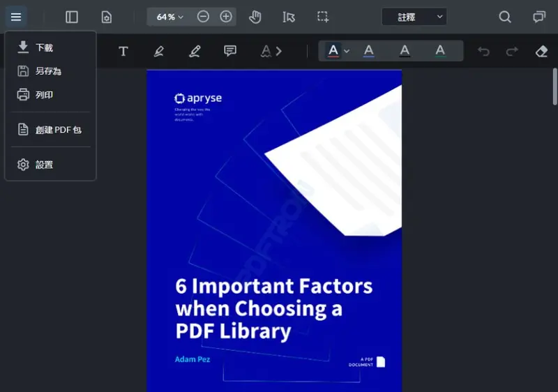This screenshot has width=558, height=392.
Task: Redo the annotation action
Action: coord(512,52)
